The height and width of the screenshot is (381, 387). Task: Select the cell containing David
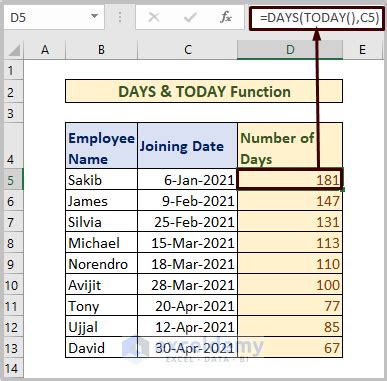pos(101,347)
